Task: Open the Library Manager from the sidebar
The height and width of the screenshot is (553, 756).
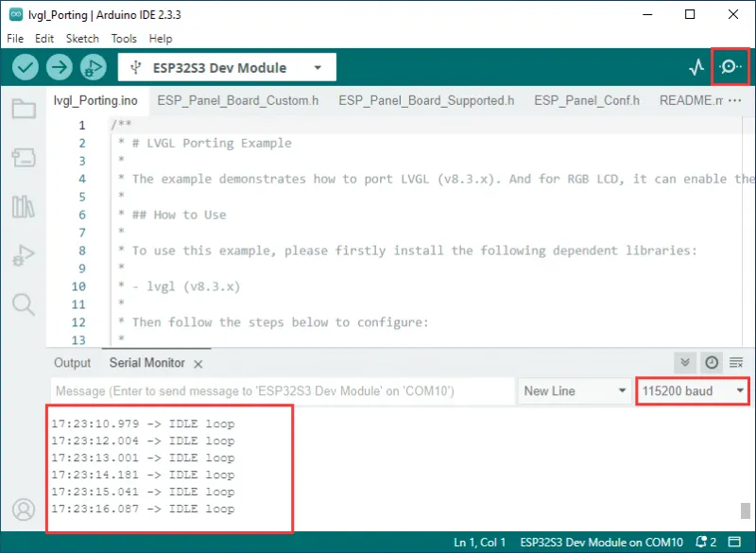Action: point(24,208)
